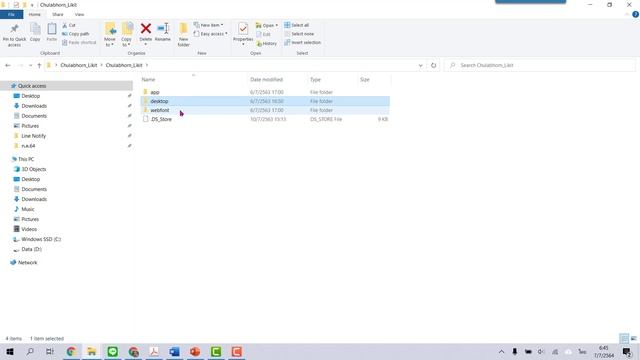Click the Pin to Quick access icon
The height and width of the screenshot is (360, 640).
pyautogui.click(x=14, y=29)
